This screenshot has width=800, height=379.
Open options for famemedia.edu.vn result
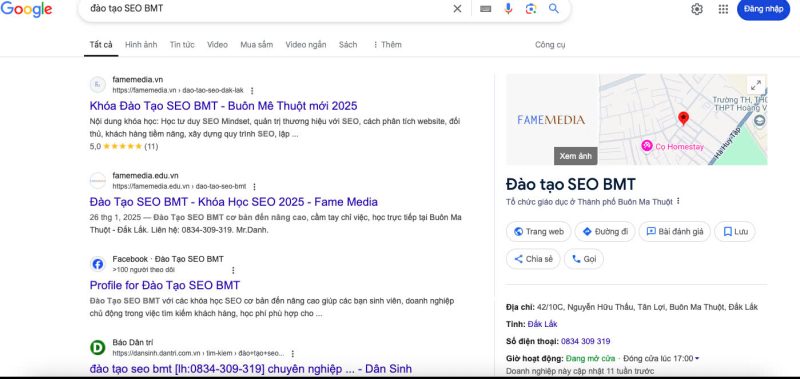(254, 187)
